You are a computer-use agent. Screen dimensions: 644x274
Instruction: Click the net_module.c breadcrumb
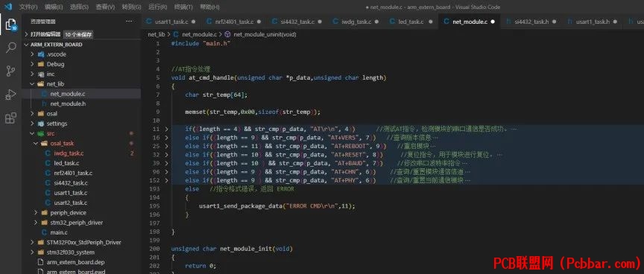click(x=200, y=34)
